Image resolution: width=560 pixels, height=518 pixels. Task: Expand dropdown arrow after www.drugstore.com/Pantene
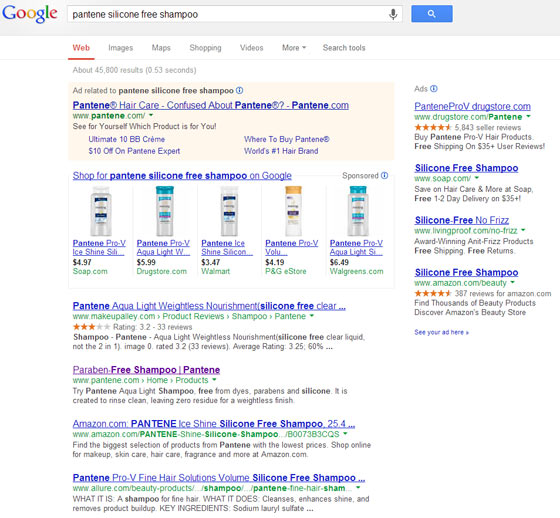coord(528,116)
